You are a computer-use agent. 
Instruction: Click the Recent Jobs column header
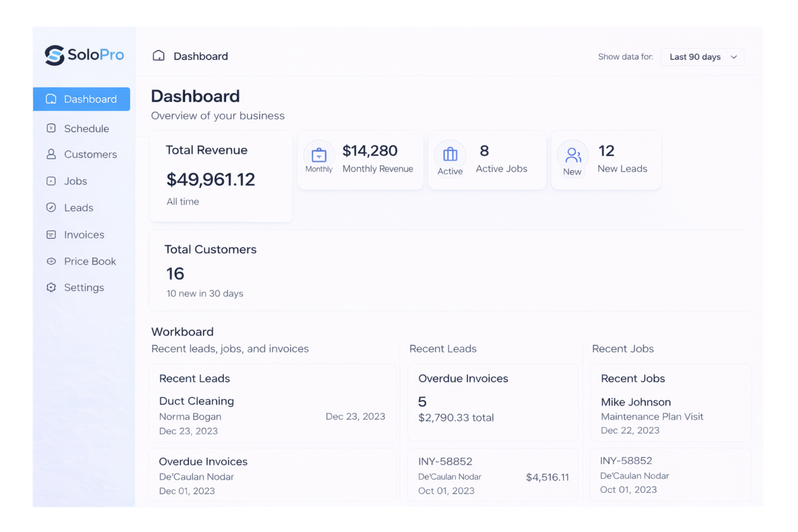tap(623, 348)
